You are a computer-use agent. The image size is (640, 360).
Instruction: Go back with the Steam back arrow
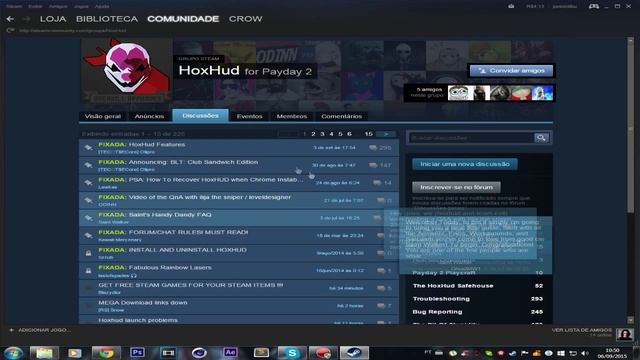[10, 19]
